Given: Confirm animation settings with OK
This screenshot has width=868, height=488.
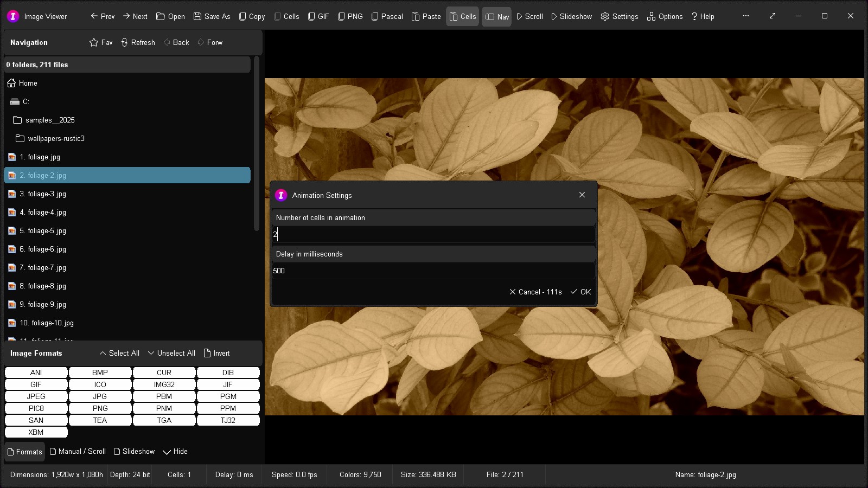Looking at the screenshot, I should point(580,292).
